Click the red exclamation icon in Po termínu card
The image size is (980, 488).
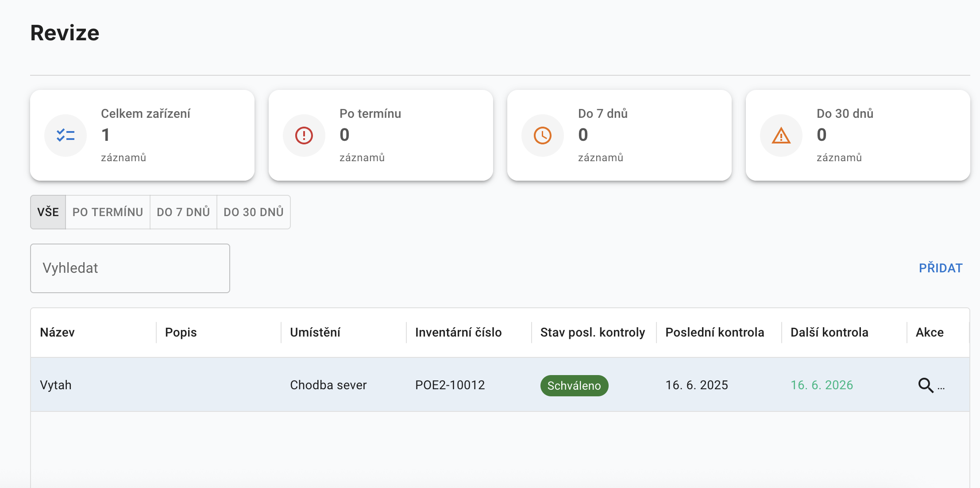(x=304, y=135)
